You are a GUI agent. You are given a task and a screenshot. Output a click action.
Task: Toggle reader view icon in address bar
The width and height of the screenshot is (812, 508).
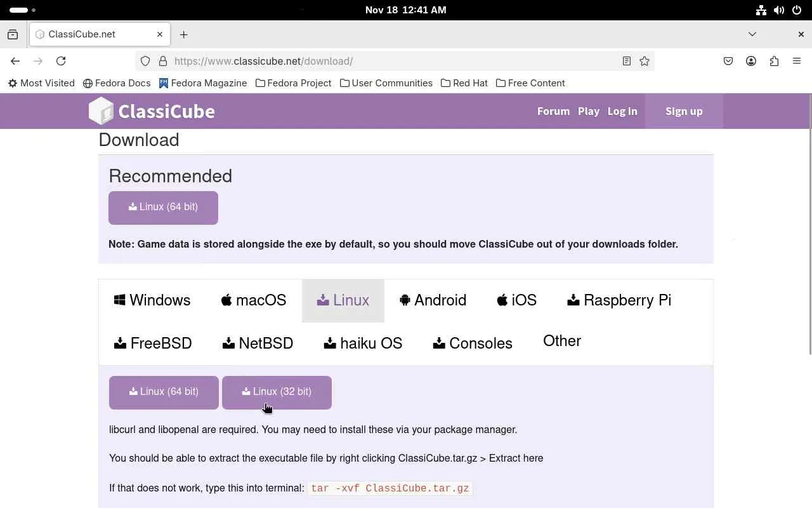[x=626, y=61]
